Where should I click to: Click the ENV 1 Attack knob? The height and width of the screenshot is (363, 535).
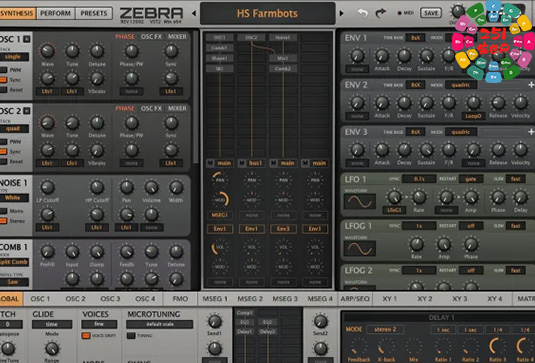point(382,55)
